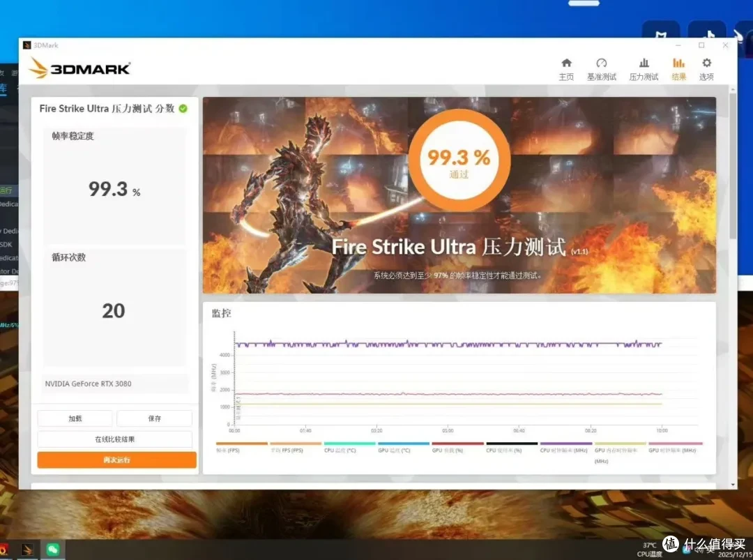Click the 3DMark logo in the header
This screenshot has width=753, height=560.
(79, 68)
